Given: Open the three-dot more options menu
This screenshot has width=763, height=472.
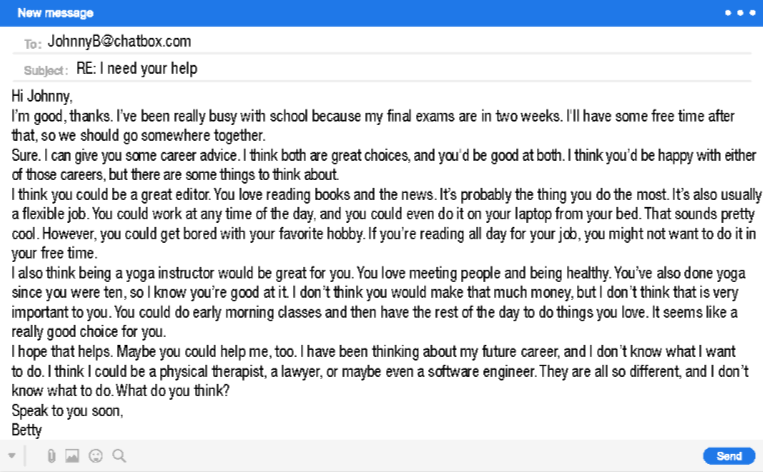Looking at the screenshot, I should (740, 13).
